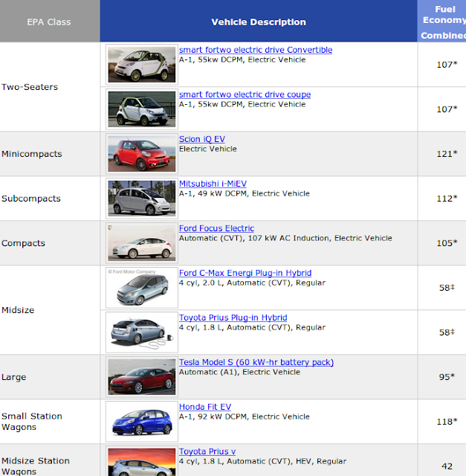Open smart fortwo electric drive coupe link
466x476 pixels.
245,94
